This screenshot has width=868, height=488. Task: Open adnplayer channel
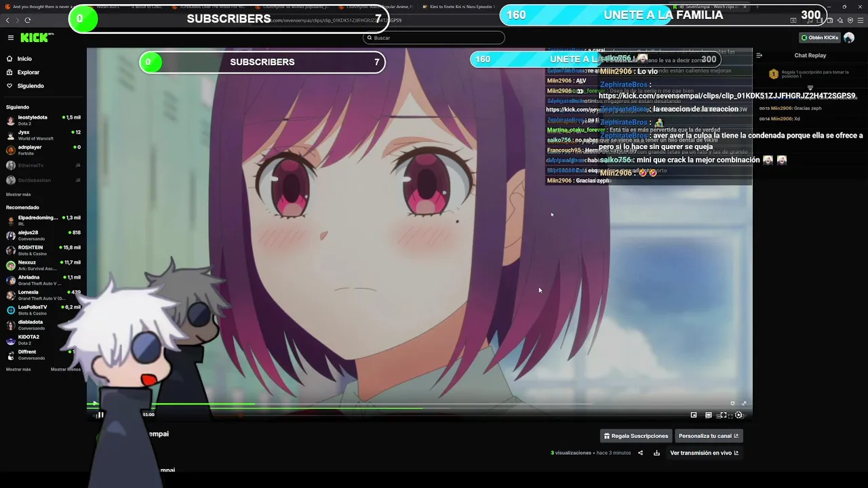pos(43,150)
